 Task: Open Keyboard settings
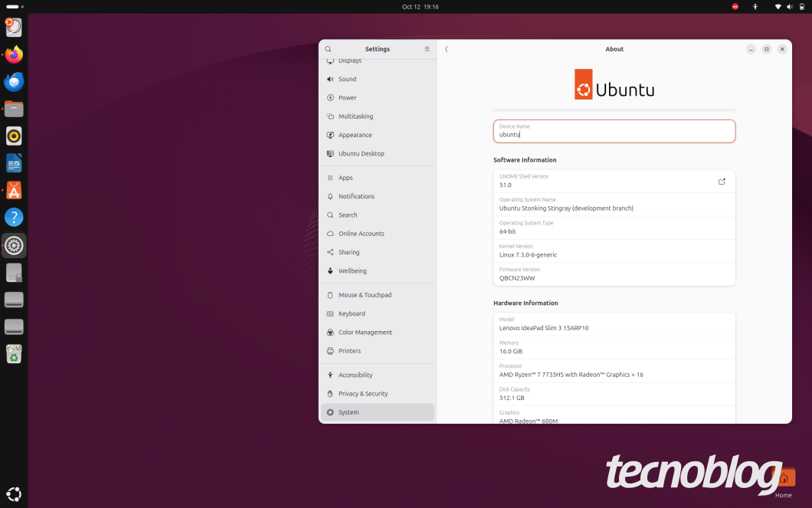point(378,314)
